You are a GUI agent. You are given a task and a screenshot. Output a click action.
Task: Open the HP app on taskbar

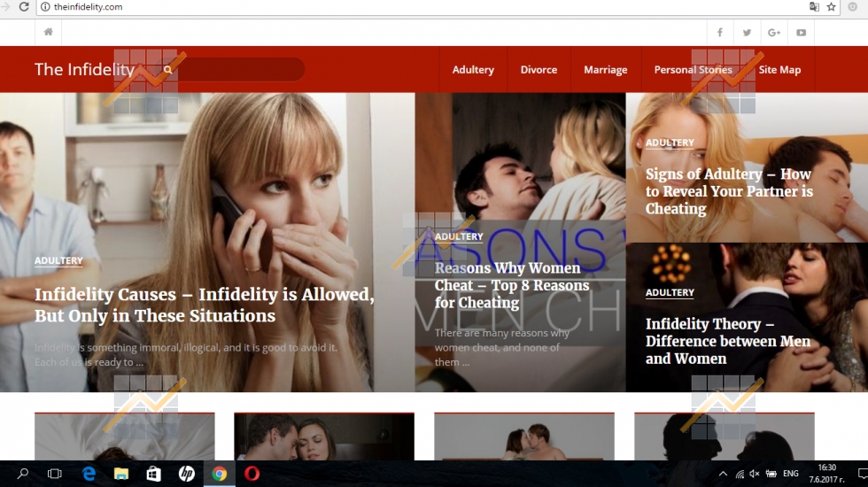(x=187, y=474)
